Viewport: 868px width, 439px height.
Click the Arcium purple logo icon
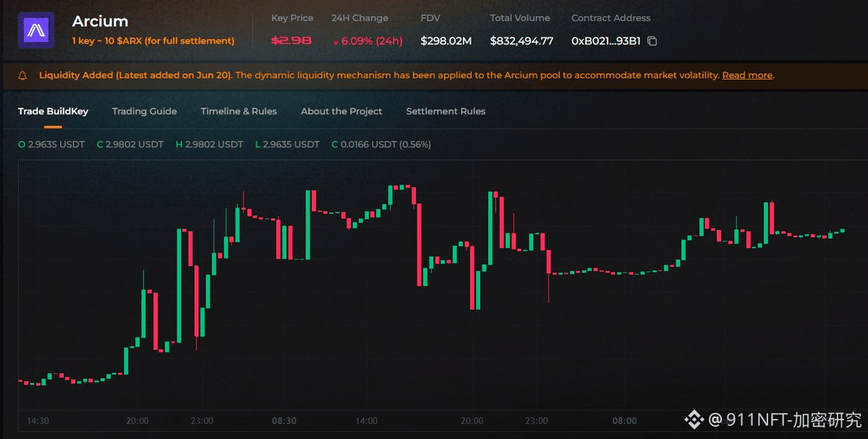click(35, 30)
